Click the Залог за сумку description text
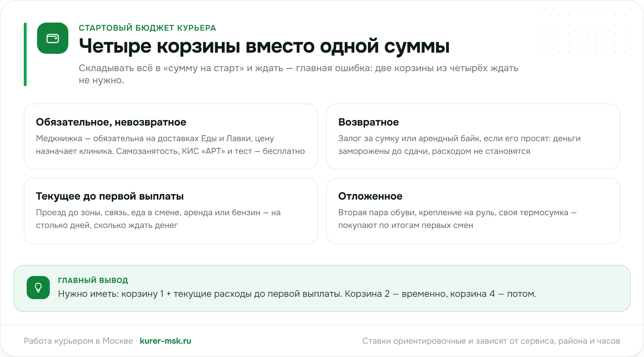The image size is (644, 357). pyautogui.click(x=459, y=145)
